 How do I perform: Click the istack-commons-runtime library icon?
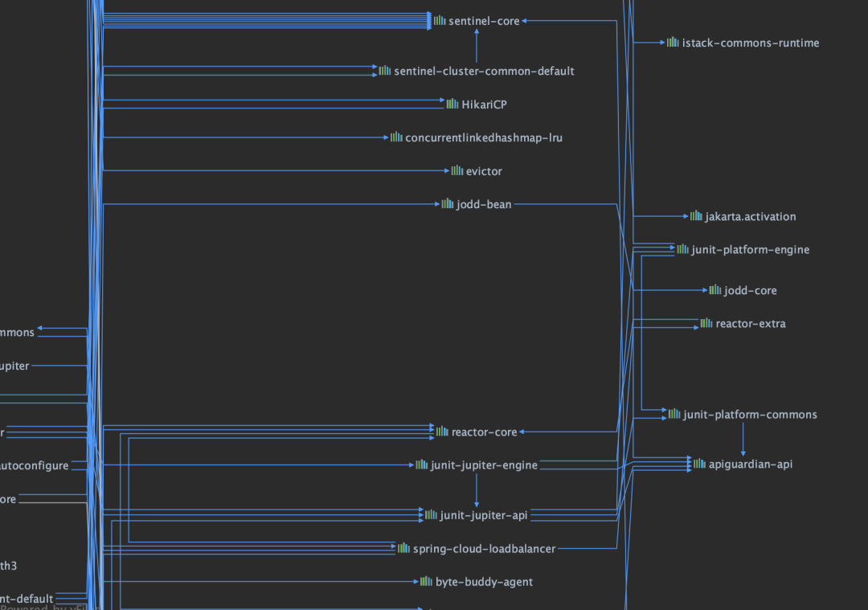point(674,42)
